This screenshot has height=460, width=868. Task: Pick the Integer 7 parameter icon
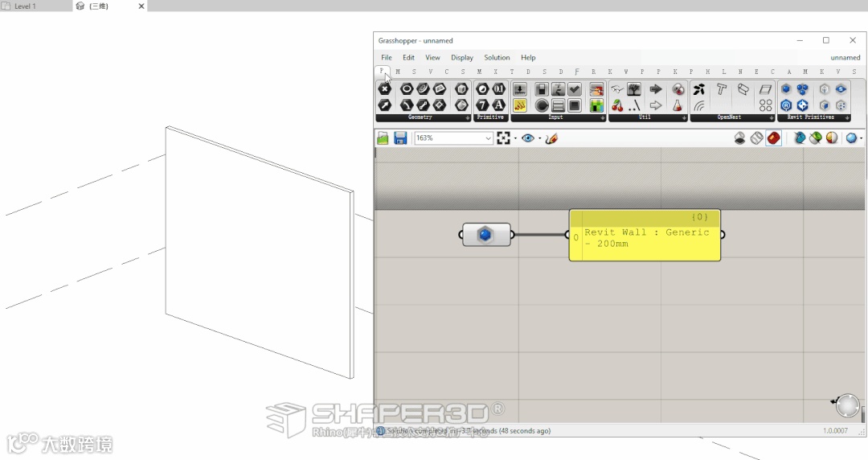(x=483, y=105)
